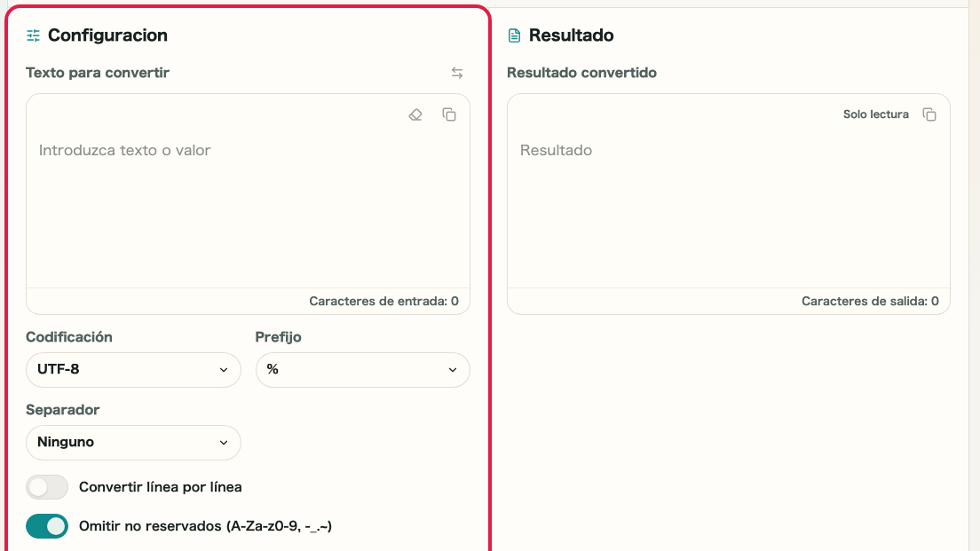Click the 'Codificación' label
The image size is (980, 551).
pos(68,337)
